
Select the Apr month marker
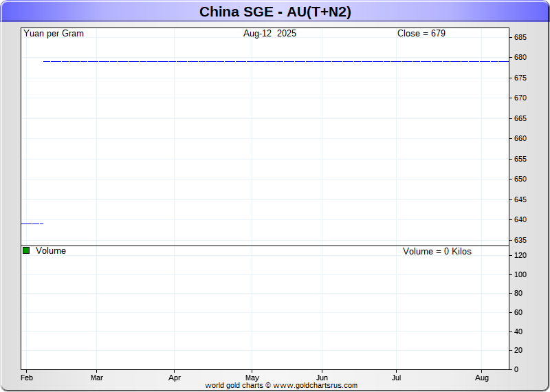pyautogui.click(x=175, y=378)
